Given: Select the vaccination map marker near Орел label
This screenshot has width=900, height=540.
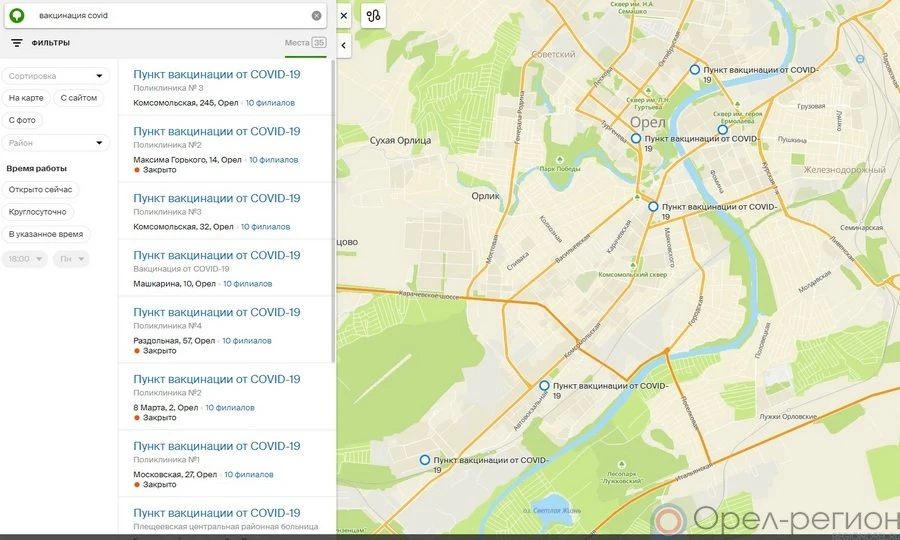Looking at the screenshot, I should click(x=635, y=139).
